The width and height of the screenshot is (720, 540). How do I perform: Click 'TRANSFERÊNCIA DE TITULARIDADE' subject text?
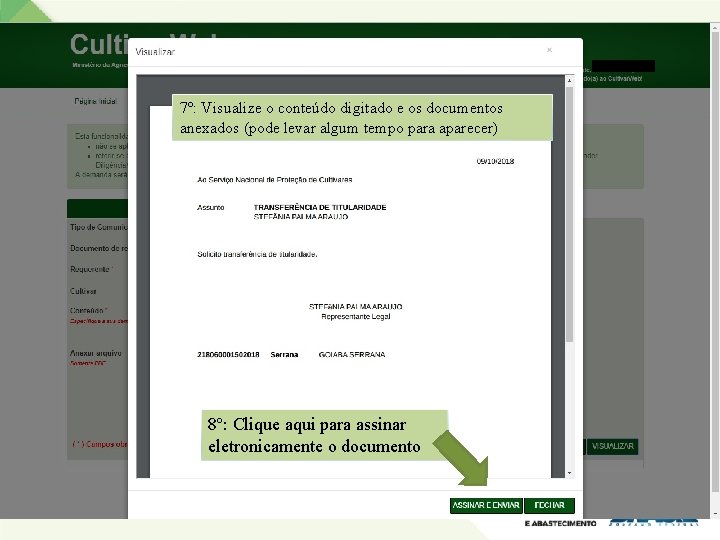(x=320, y=207)
